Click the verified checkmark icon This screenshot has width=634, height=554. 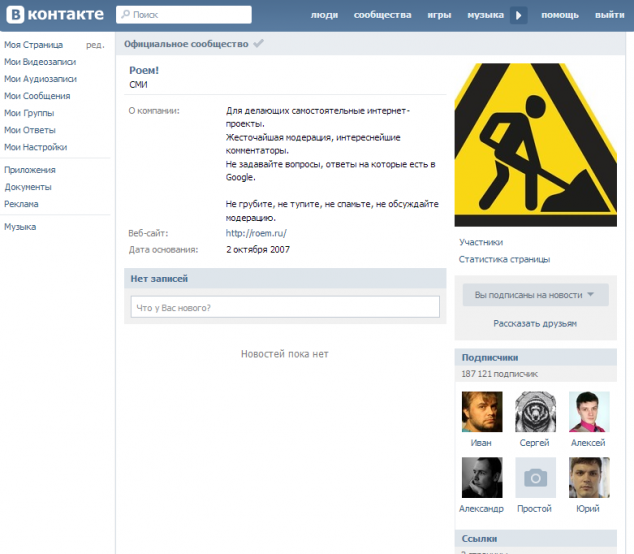coord(258,43)
